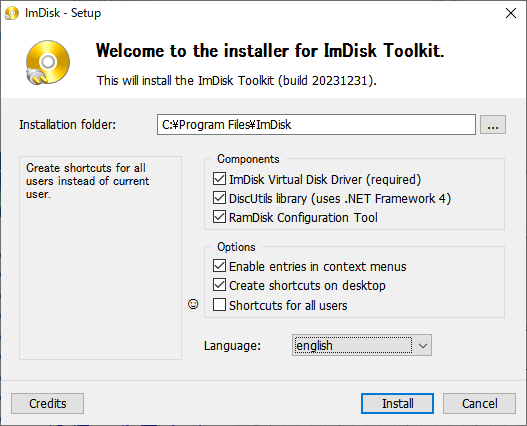This screenshot has height=426, width=527.
Task: Start installation with the Install button
Action: pyautogui.click(x=397, y=403)
